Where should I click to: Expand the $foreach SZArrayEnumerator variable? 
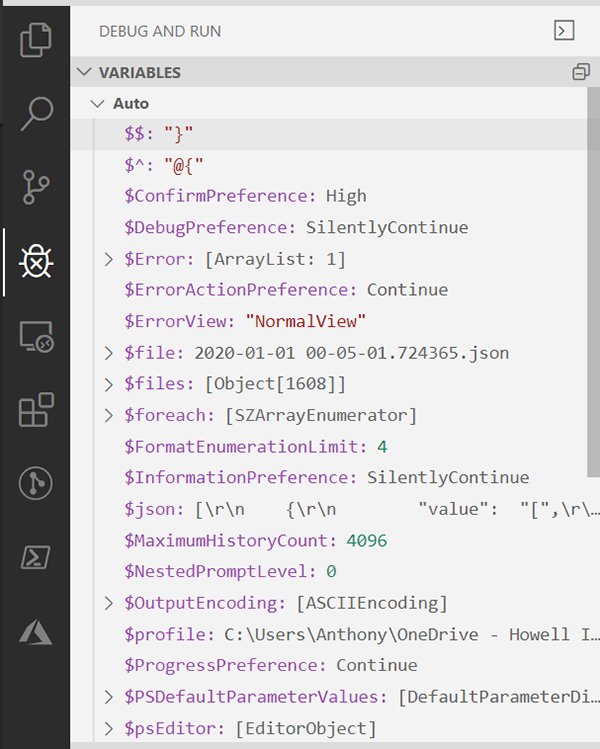click(x=110, y=415)
